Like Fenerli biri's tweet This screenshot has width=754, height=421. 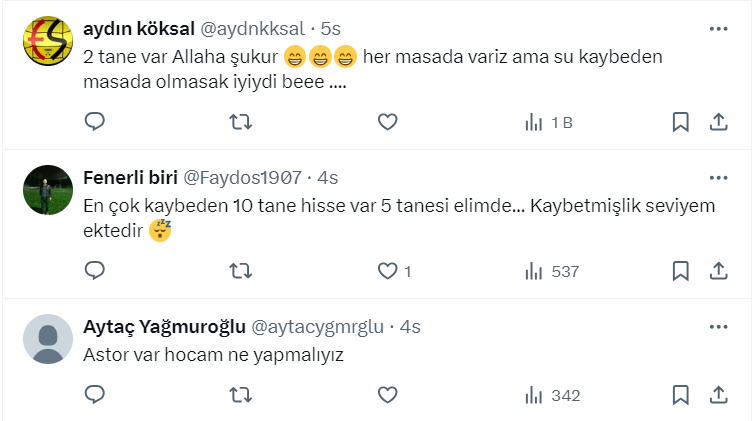coord(388,271)
